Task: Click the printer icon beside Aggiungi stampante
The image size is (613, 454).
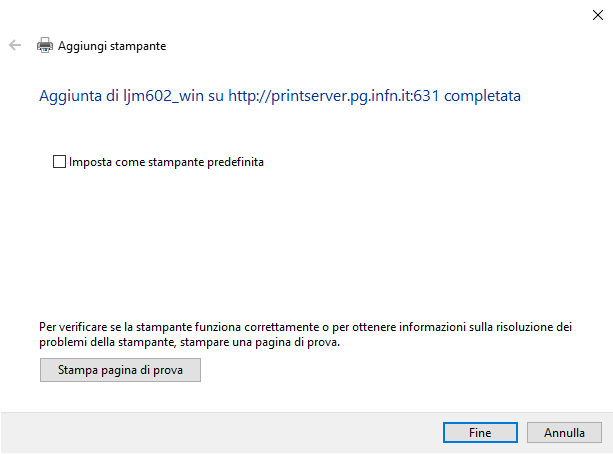Action: pyautogui.click(x=45, y=45)
